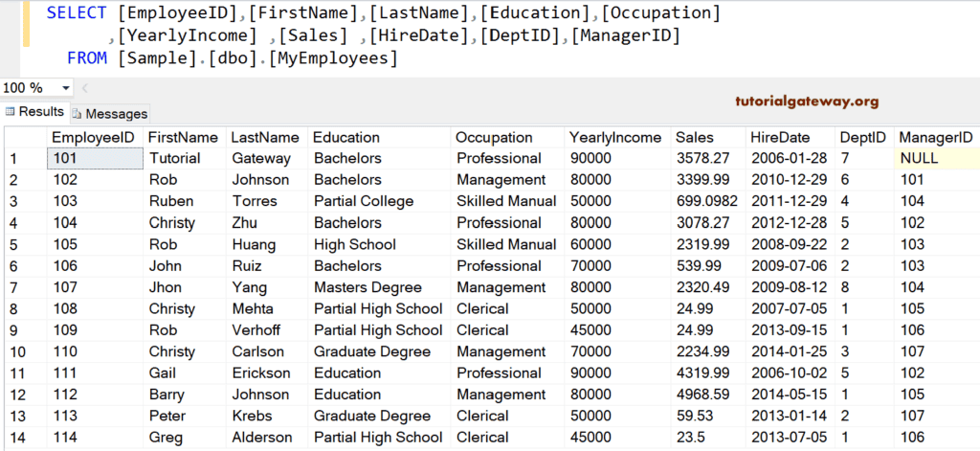Select the FirstName cell Gail

[185, 372]
